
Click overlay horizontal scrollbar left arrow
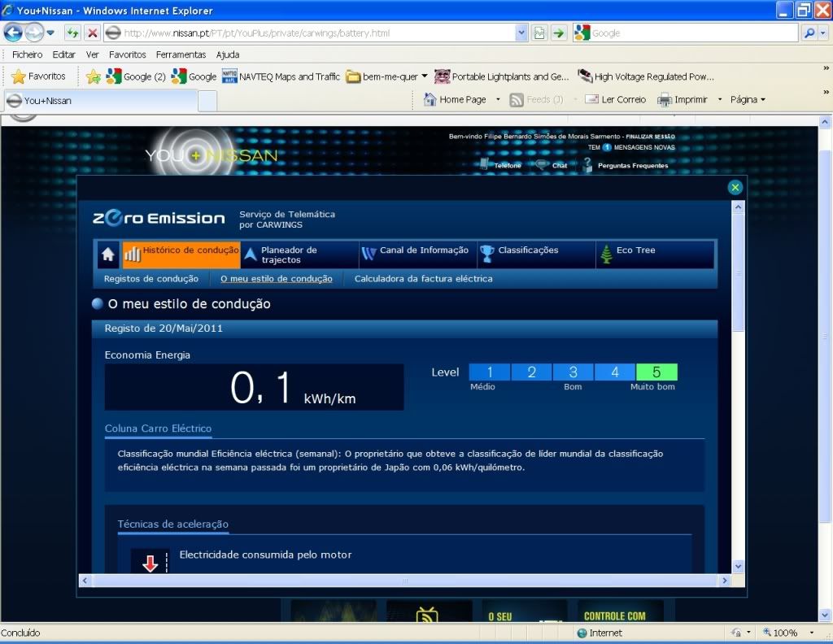pyautogui.click(x=85, y=581)
